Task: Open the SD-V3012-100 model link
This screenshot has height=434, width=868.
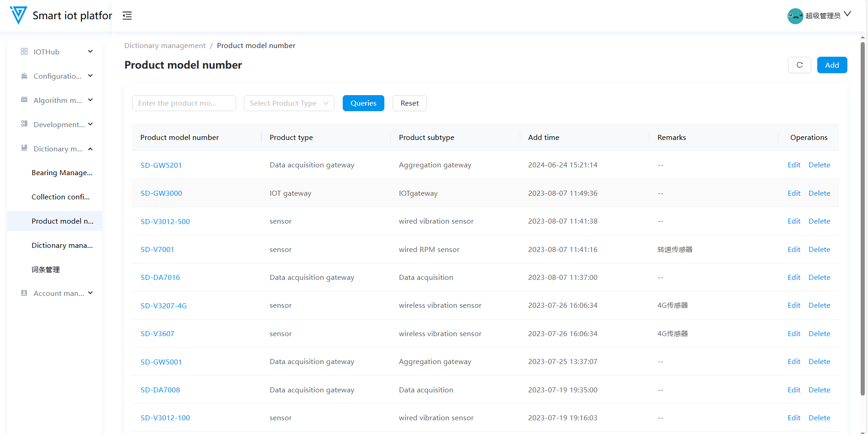Action: 165,418
